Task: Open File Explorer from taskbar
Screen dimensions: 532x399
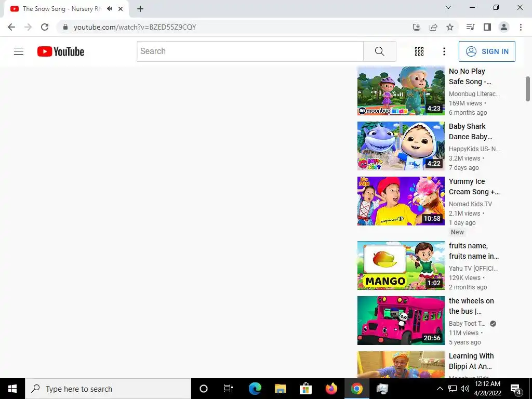Action: [280, 389]
